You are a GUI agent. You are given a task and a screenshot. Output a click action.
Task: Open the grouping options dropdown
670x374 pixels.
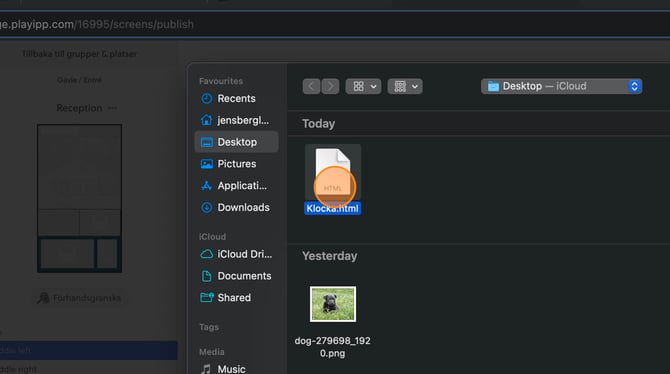pyautogui.click(x=405, y=86)
